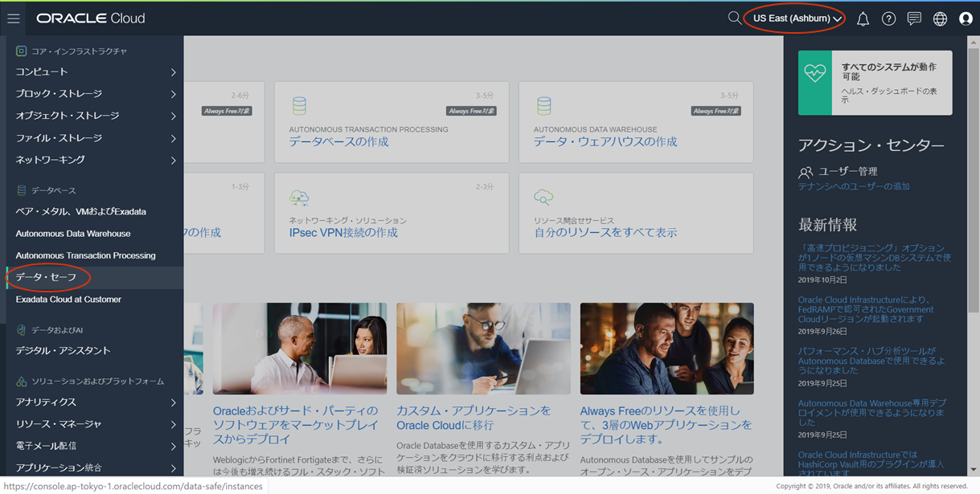Open the FedRAMP Government Cloud news item
Screen dimensions: 980x494
click(866, 309)
